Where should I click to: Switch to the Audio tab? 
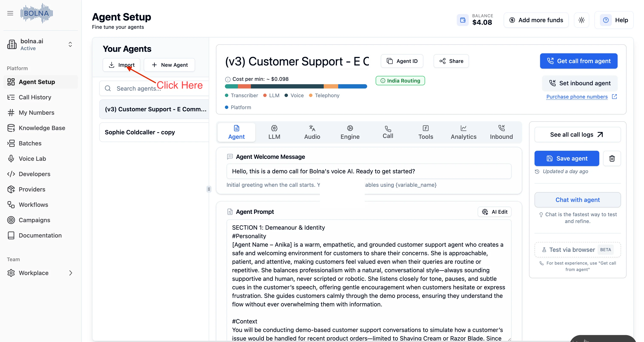click(312, 132)
